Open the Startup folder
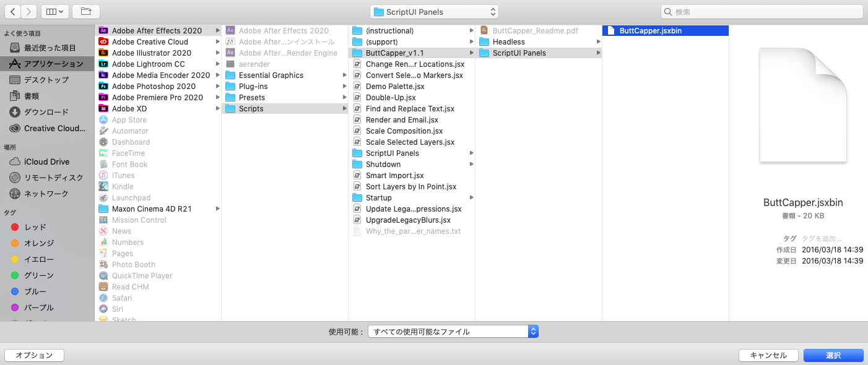This screenshot has height=365, width=868. (x=412, y=197)
